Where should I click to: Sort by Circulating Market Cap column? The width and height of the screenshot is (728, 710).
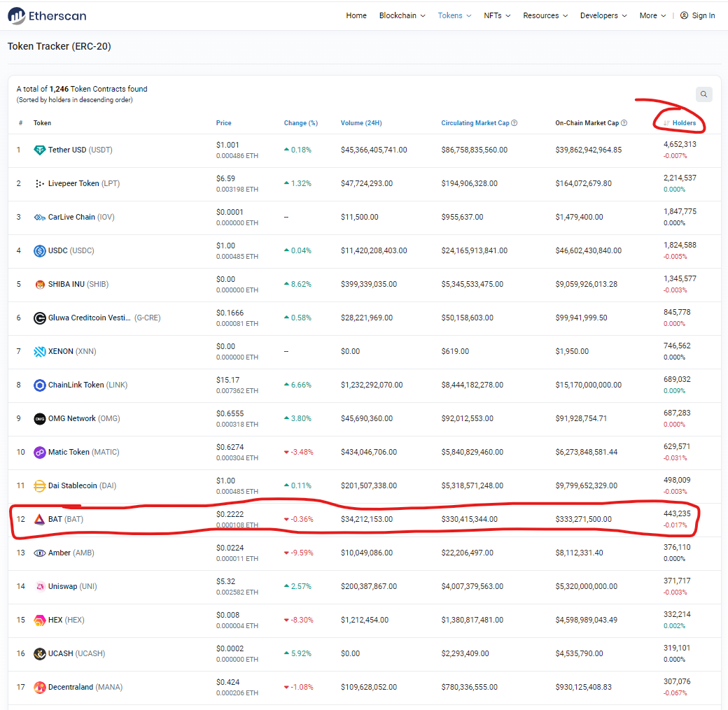click(x=475, y=123)
